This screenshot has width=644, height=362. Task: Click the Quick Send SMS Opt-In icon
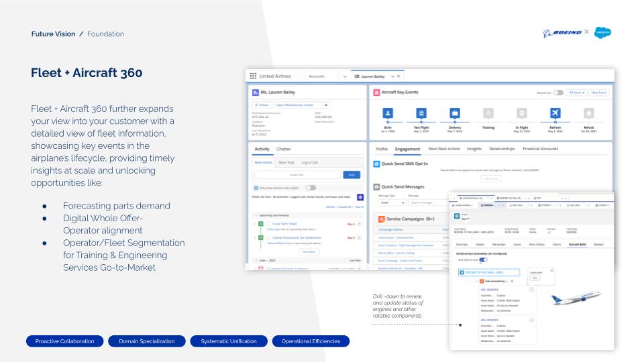click(x=376, y=164)
